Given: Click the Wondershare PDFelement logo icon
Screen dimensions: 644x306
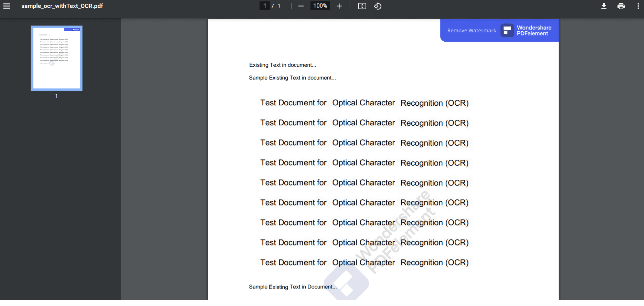Looking at the screenshot, I should [507, 30].
